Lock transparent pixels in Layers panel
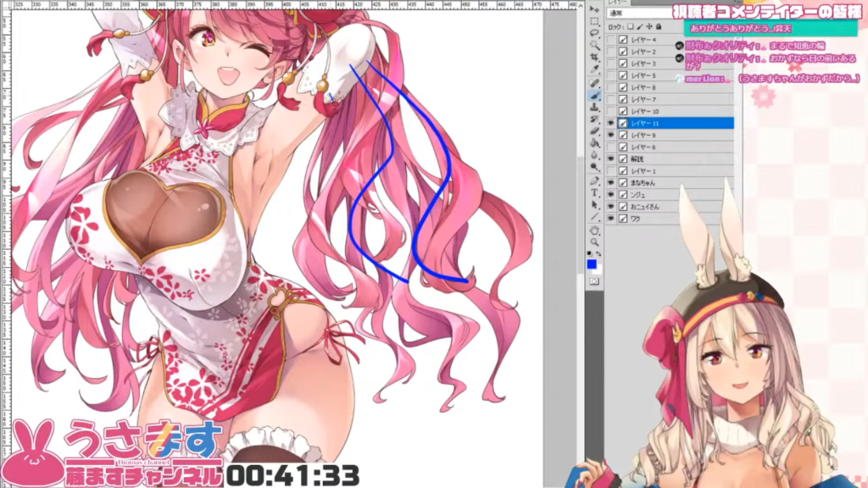This screenshot has width=868, height=488. pyautogui.click(x=631, y=26)
